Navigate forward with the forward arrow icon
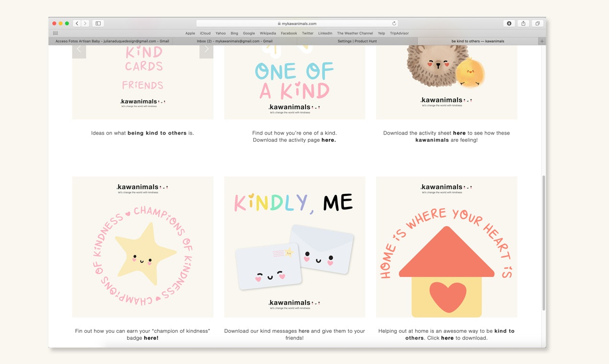This screenshot has width=609, height=364. (85, 23)
